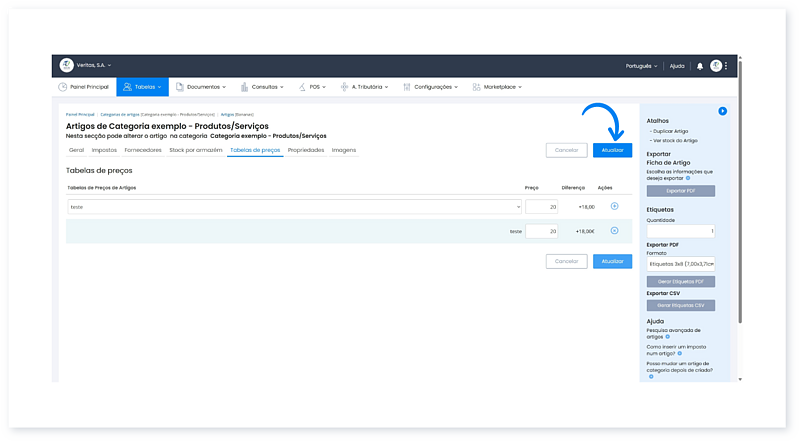
Task: Click the Gerar Etiquetas CSV button
Action: click(x=681, y=305)
